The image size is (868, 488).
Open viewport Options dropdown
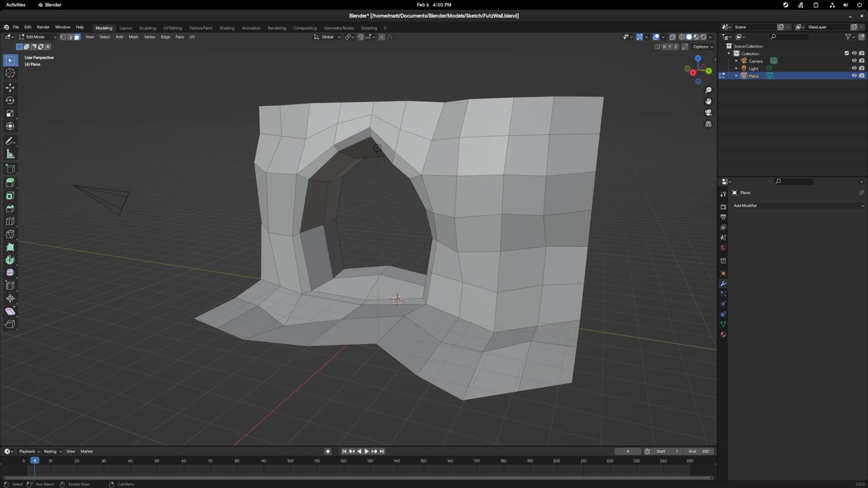click(x=703, y=47)
